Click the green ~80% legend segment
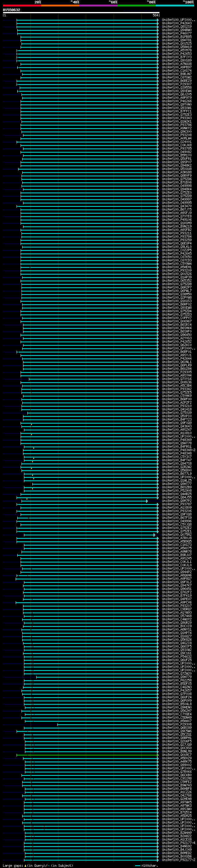The image size is (197, 868). tap(137, 6)
